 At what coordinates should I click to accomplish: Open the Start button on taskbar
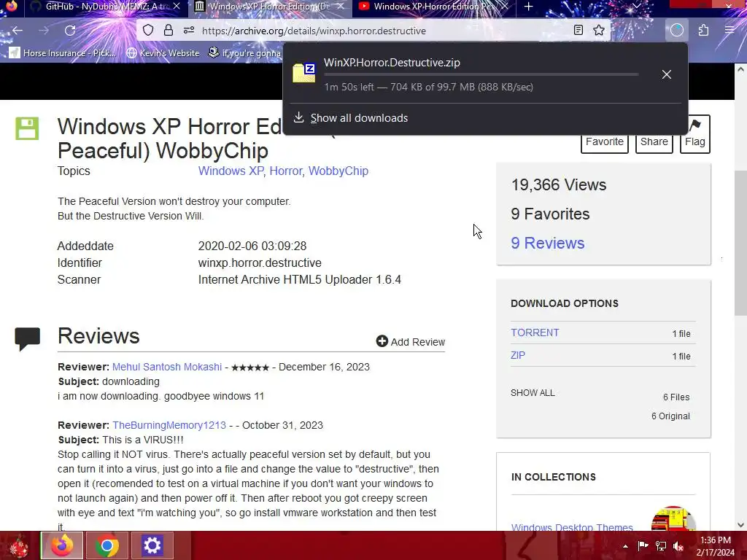(x=18, y=545)
